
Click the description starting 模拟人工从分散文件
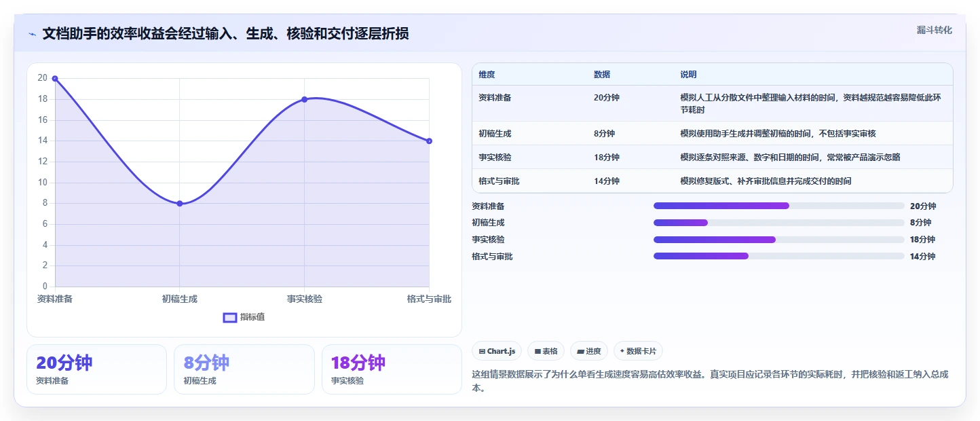[x=810, y=104]
